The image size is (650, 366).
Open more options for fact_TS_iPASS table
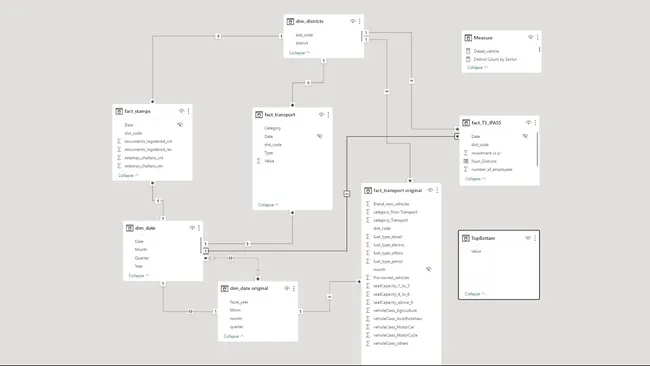coord(535,123)
